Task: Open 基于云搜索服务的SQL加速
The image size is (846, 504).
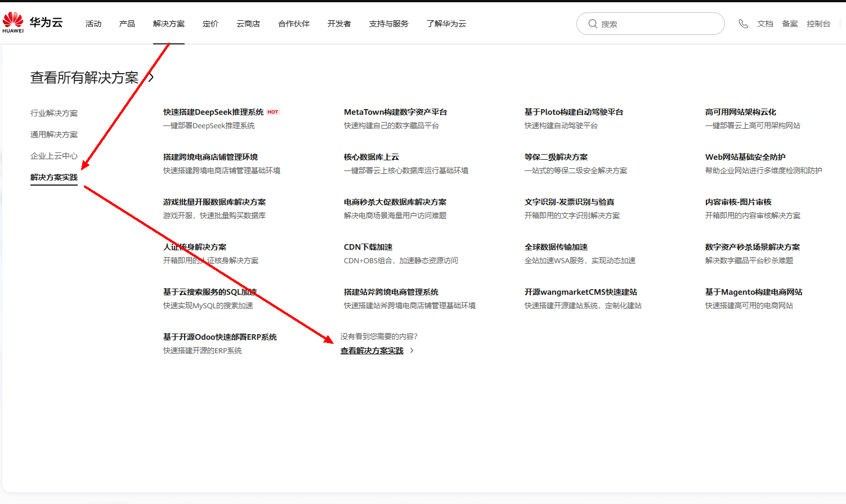Action: point(210,292)
